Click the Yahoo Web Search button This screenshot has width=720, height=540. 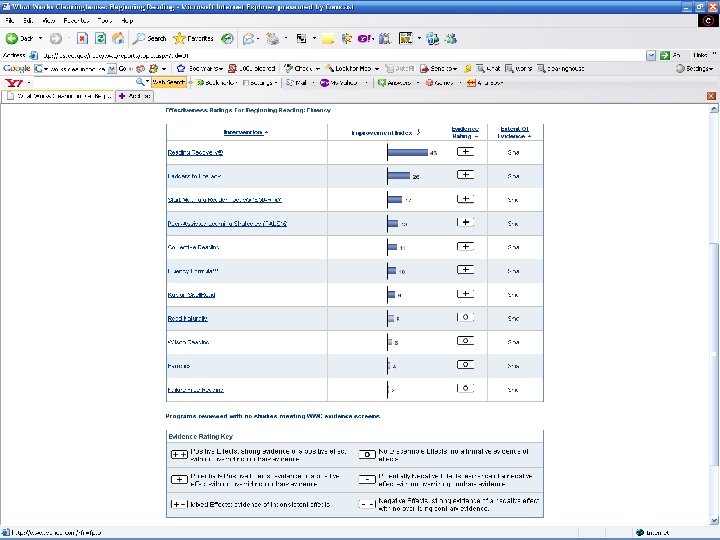(x=169, y=83)
